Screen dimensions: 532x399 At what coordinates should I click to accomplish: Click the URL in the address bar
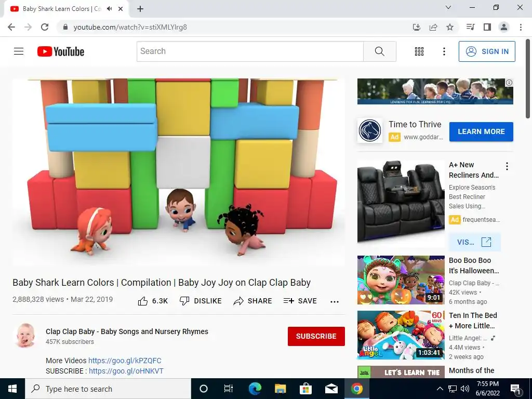coord(130,27)
